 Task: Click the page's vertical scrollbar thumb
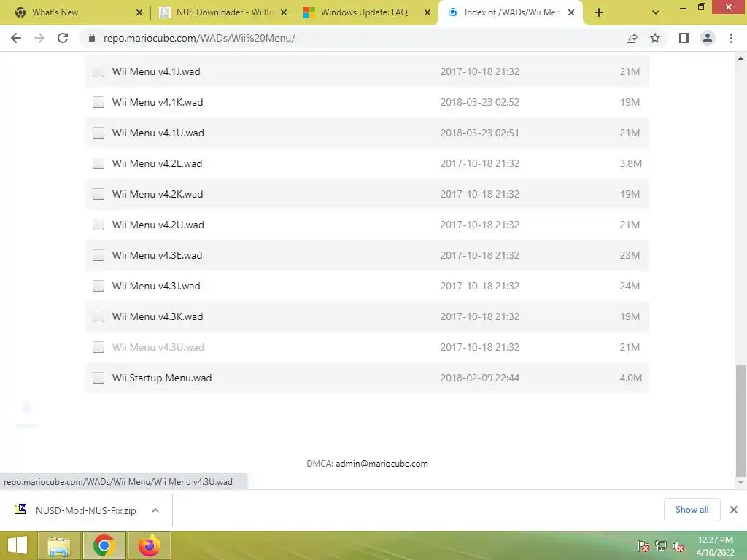click(x=740, y=421)
